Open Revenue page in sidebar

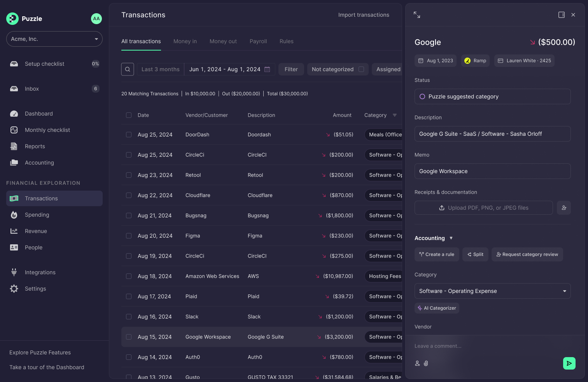pyautogui.click(x=54, y=231)
